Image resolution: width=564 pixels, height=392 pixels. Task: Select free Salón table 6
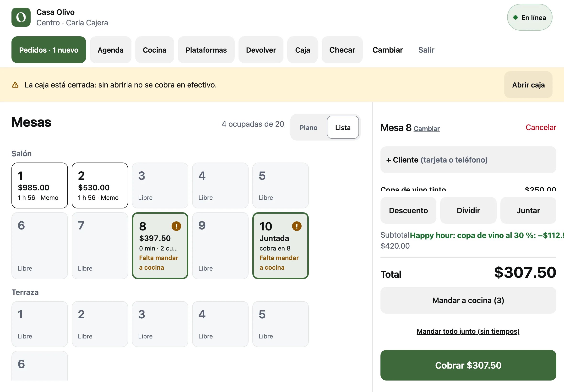(x=39, y=246)
